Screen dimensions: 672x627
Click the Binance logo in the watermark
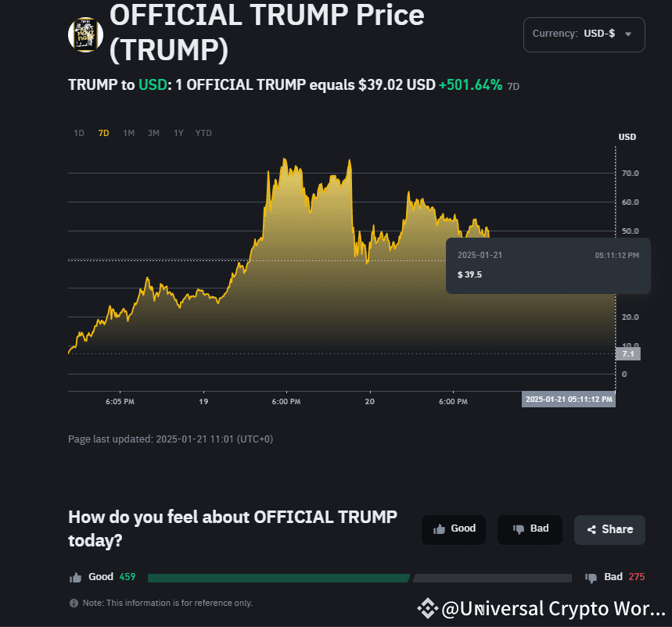[x=426, y=608]
